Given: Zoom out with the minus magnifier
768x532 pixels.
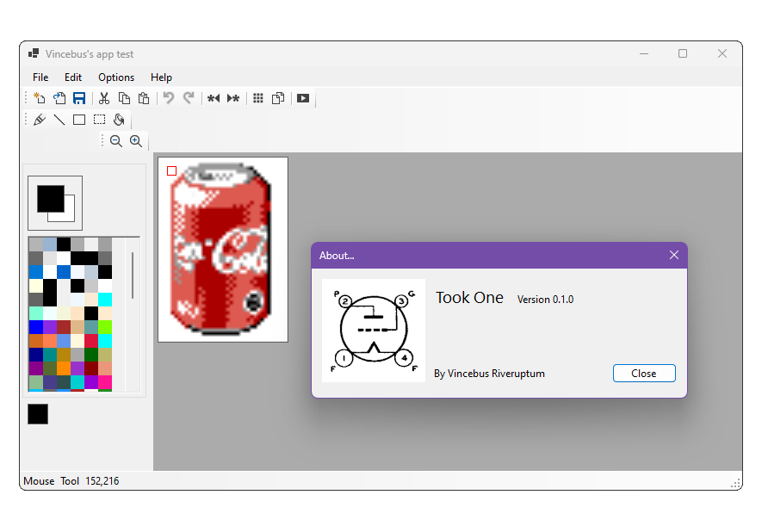Looking at the screenshot, I should coord(116,141).
